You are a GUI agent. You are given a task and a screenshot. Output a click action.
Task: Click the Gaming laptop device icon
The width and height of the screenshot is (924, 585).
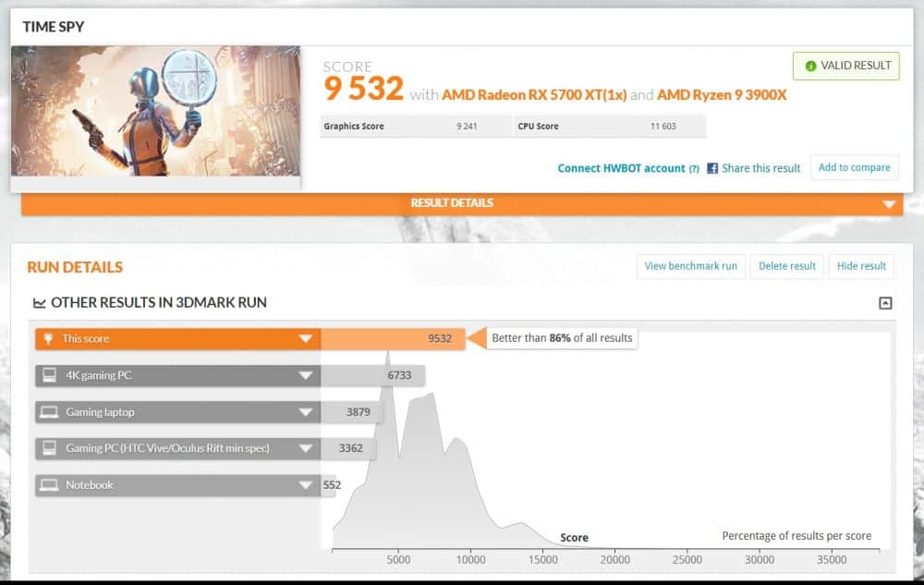[x=49, y=412]
